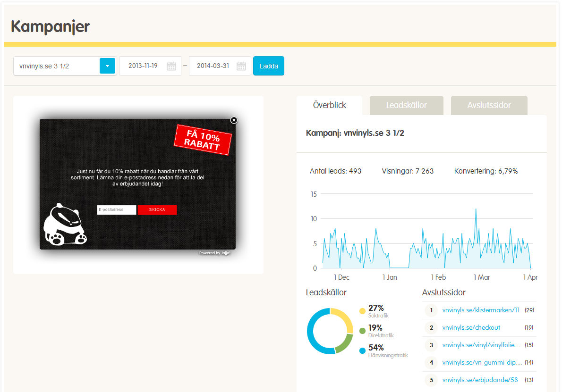Click the end date calendar icon

(241, 66)
